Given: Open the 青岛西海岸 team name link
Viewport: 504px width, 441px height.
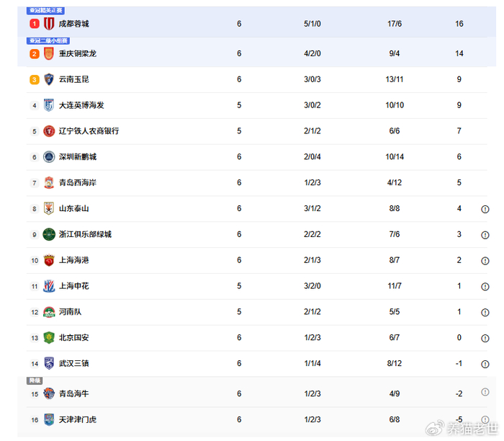Looking at the screenshot, I should point(78,183).
